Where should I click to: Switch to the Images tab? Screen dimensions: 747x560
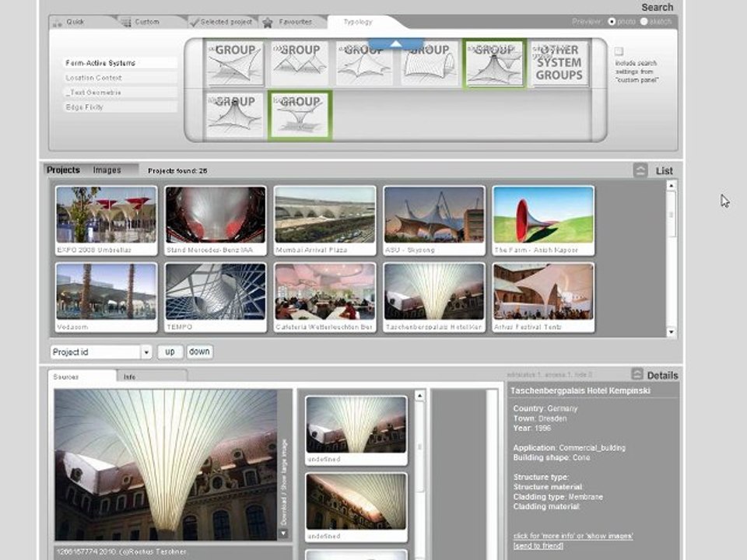click(x=107, y=170)
